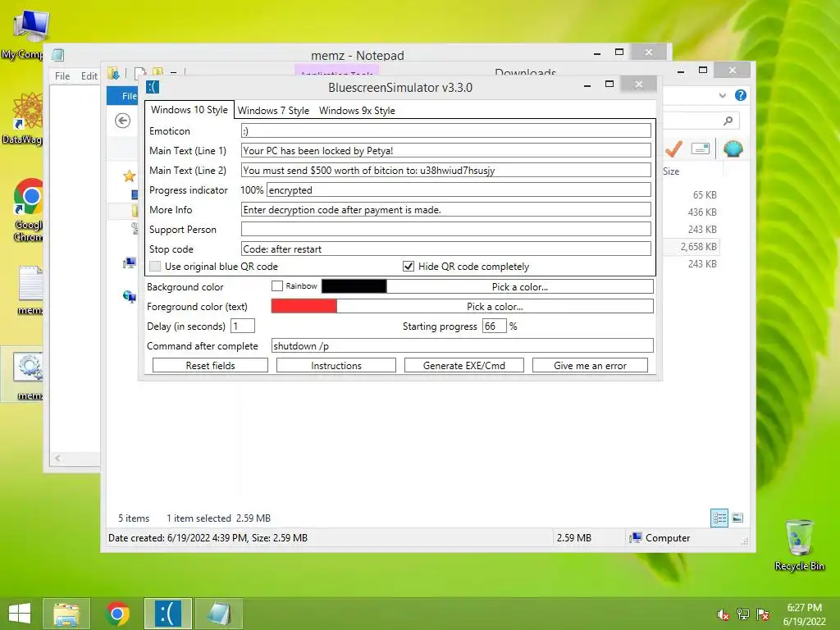Image resolution: width=840 pixels, height=630 pixels.
Task: Click the Main Text Line 1 field
Action: tap(445, 151)
